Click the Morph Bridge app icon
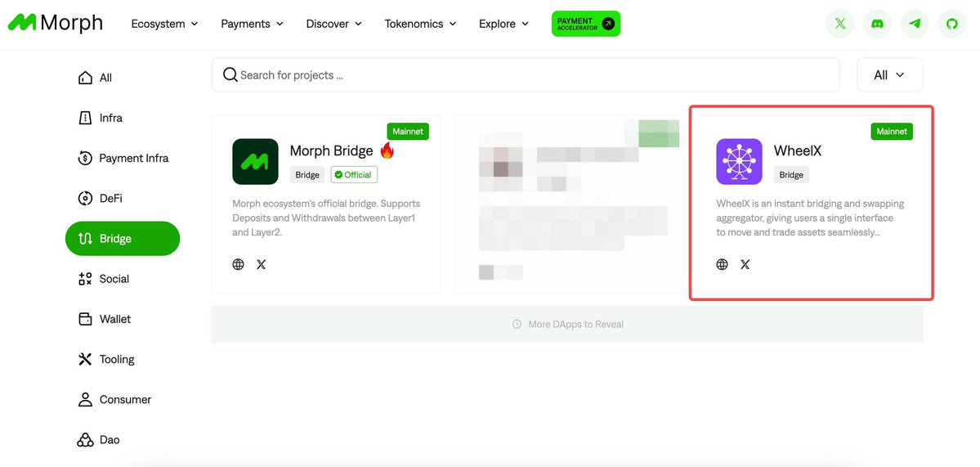Viewport: 980px width, 467px height. pyautogui.click(x=255, y=161)
